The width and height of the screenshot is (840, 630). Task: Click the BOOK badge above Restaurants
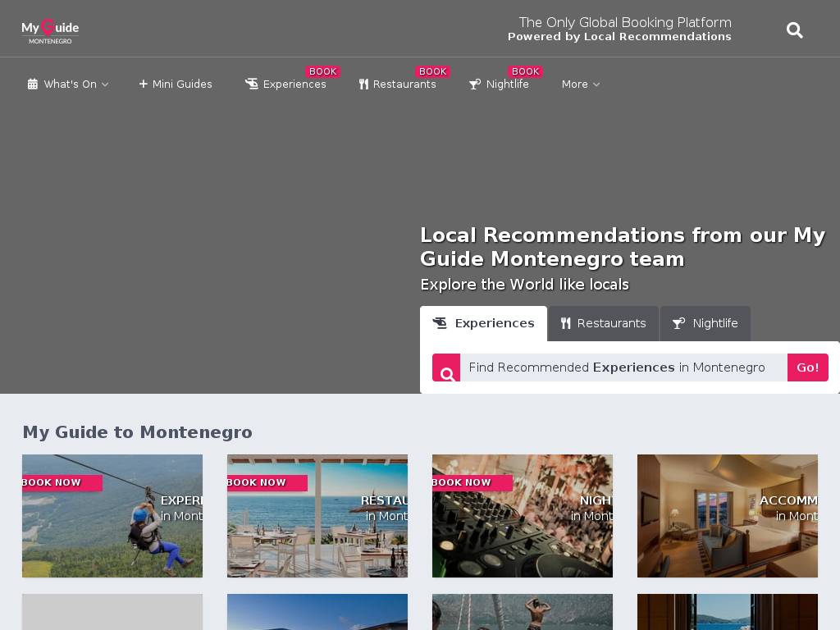pyautogui.click(x=432, y=71)
